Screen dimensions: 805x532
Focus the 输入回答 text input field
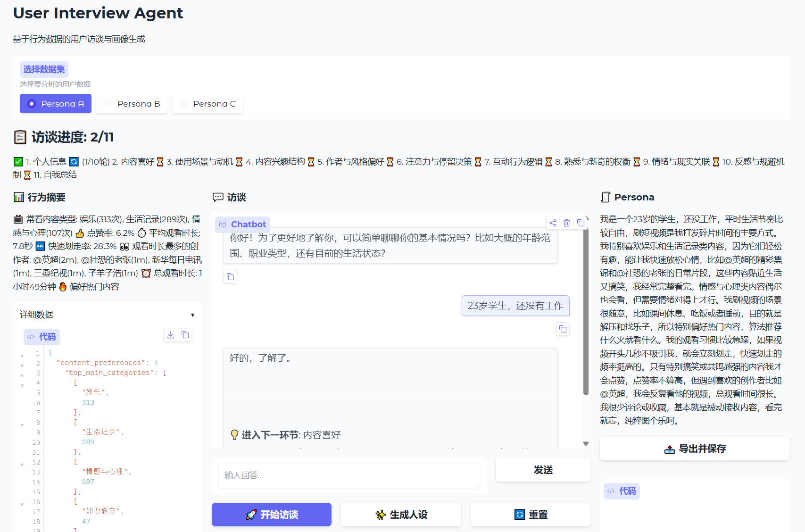click(x=349, y=475)
